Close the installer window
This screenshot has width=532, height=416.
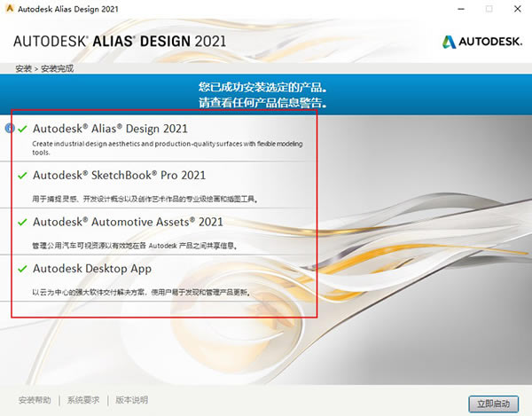[x=518, y=9]
